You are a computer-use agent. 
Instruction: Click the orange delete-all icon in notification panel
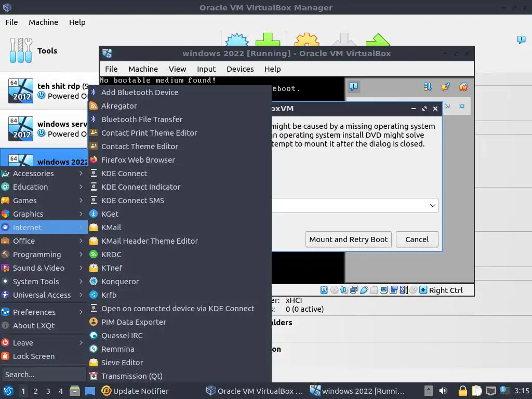coord(463,87)
